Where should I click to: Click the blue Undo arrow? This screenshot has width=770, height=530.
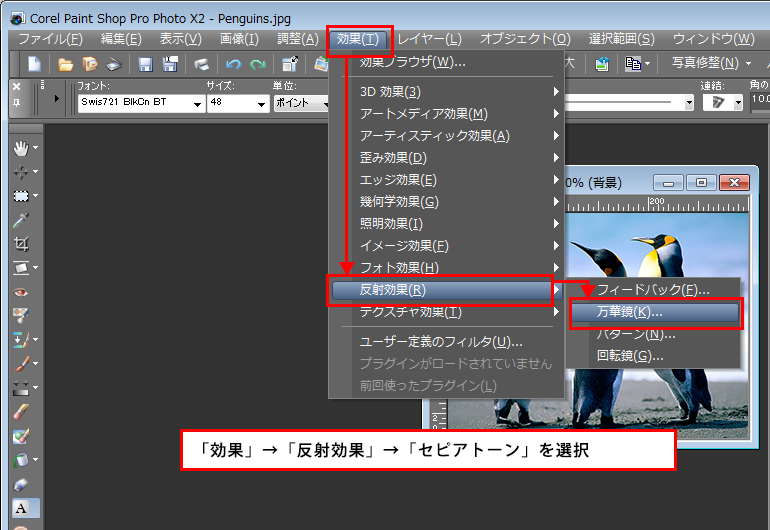tap(233, 64)
